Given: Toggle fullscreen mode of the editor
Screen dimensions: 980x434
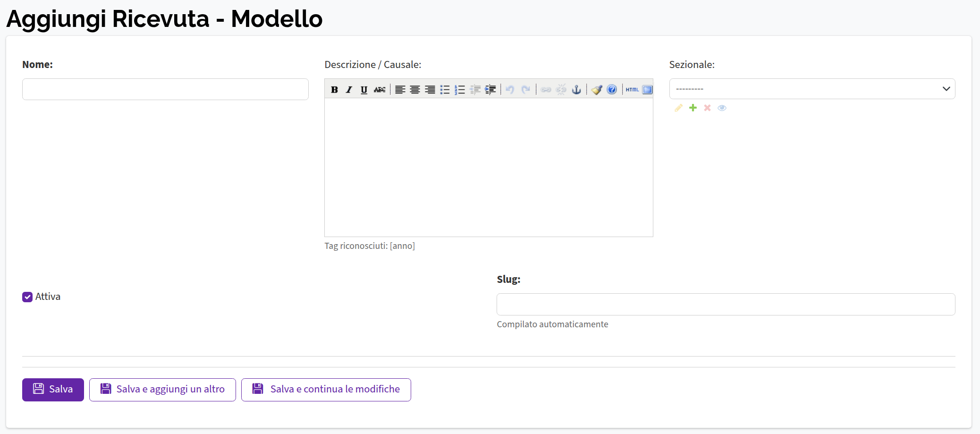Looking at the screenshot, I should pyautogui.click(x=647, y=90).
